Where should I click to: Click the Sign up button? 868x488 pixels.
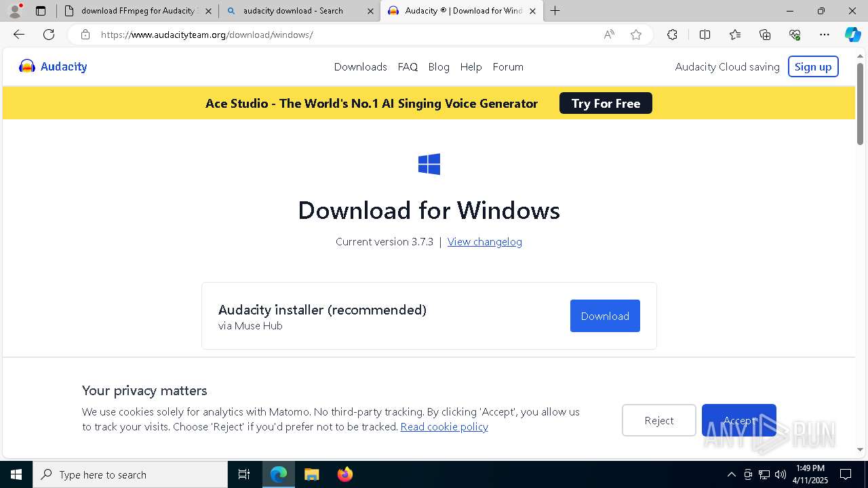coord(813,66)
